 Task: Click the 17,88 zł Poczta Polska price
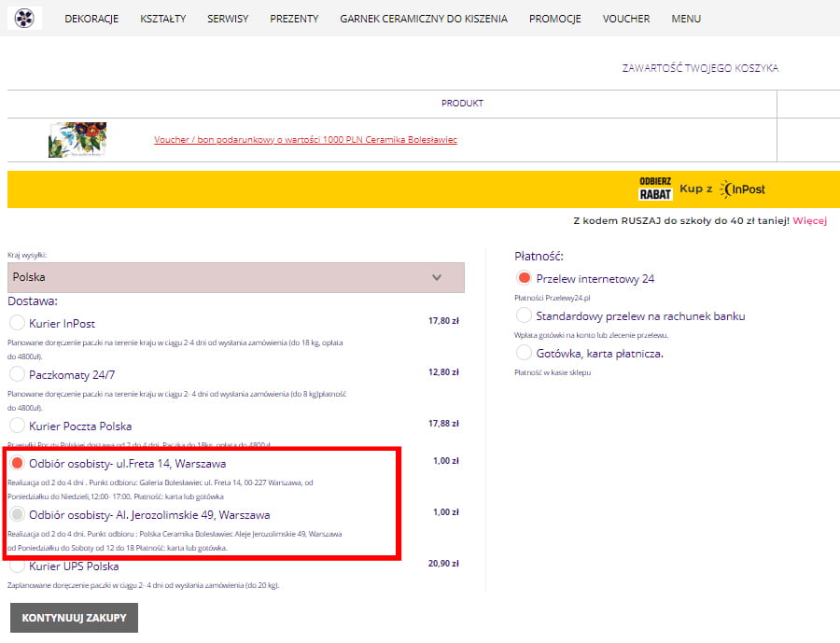click(443, 424)
